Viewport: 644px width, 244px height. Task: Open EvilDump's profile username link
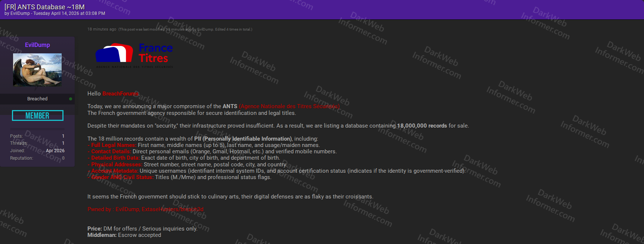click(37, 45)
